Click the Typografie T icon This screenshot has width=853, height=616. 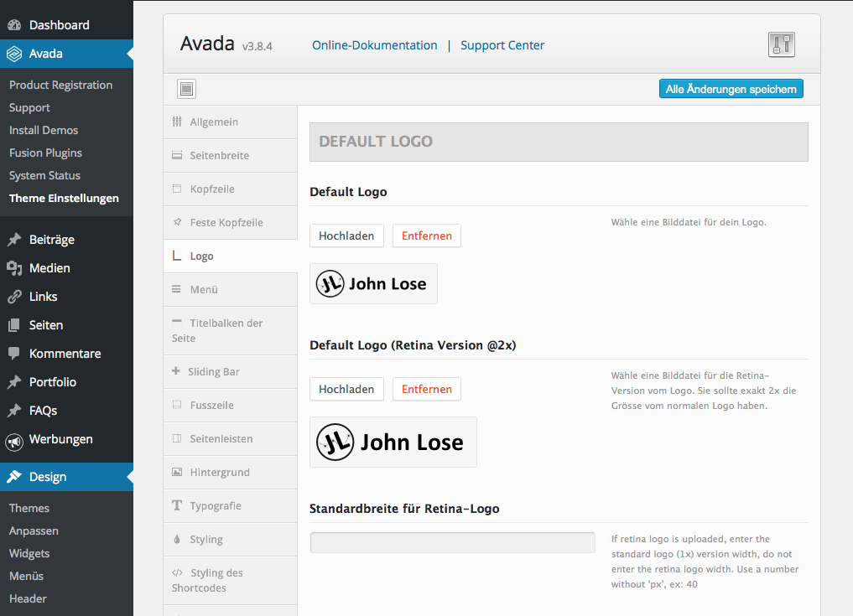[x=177, y=505]
